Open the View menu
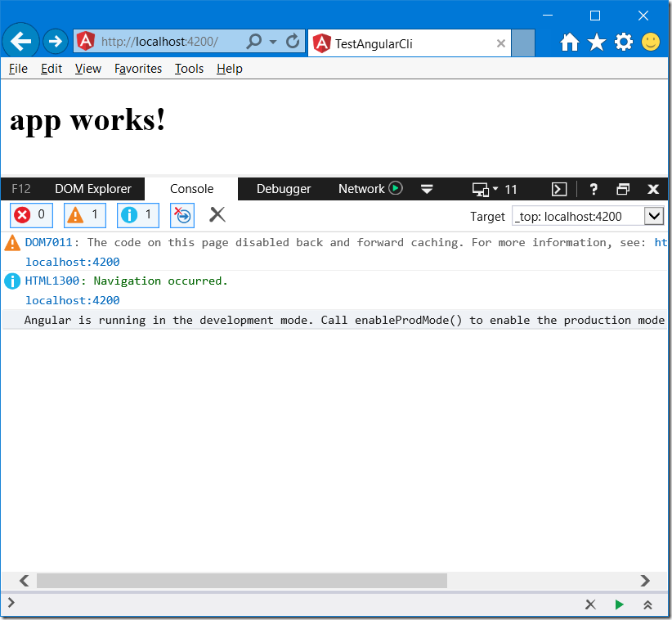672x620 pixels. [87, 69]
